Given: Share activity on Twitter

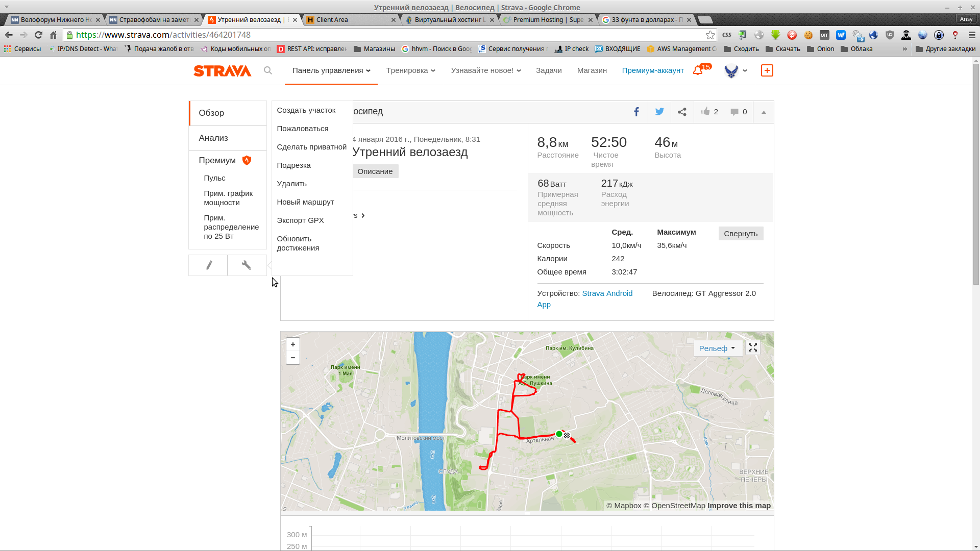Looking at the screenshot, I should pyautogui.click(x=659, y=112).
